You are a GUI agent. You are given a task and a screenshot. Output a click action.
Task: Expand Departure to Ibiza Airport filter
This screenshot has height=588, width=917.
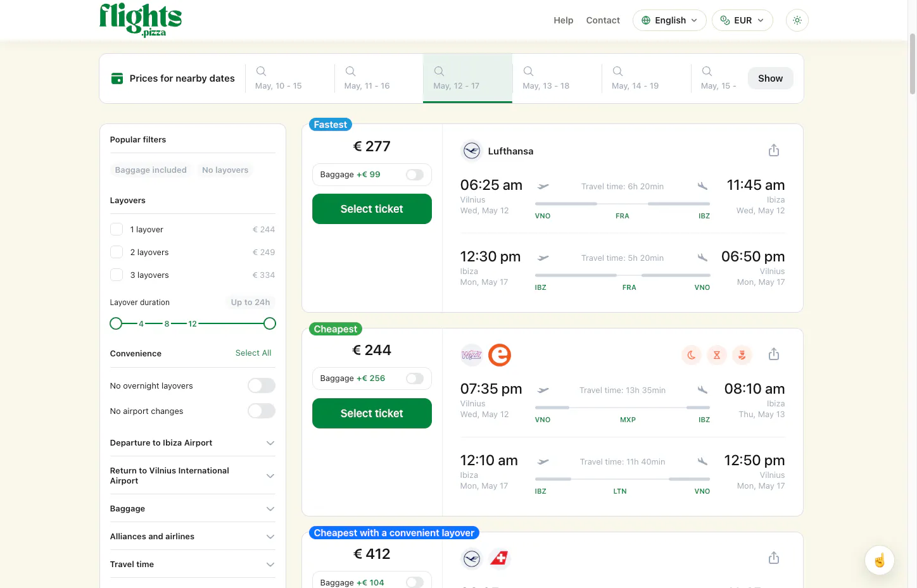tap(193, 443)
